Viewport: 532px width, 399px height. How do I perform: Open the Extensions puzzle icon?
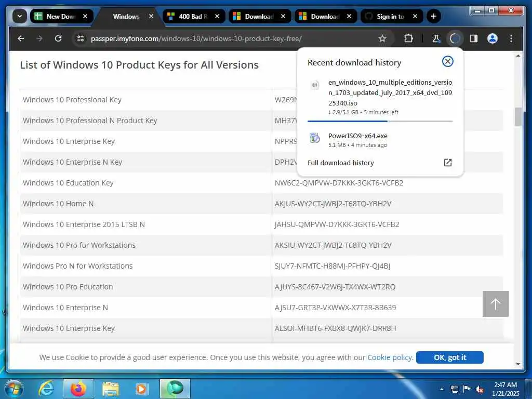click(408, 38)
